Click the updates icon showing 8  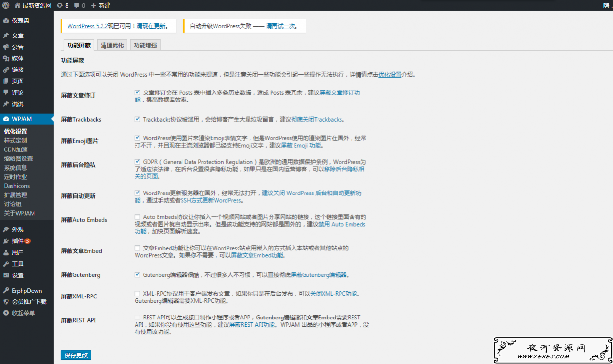click(x=59, y=5)
